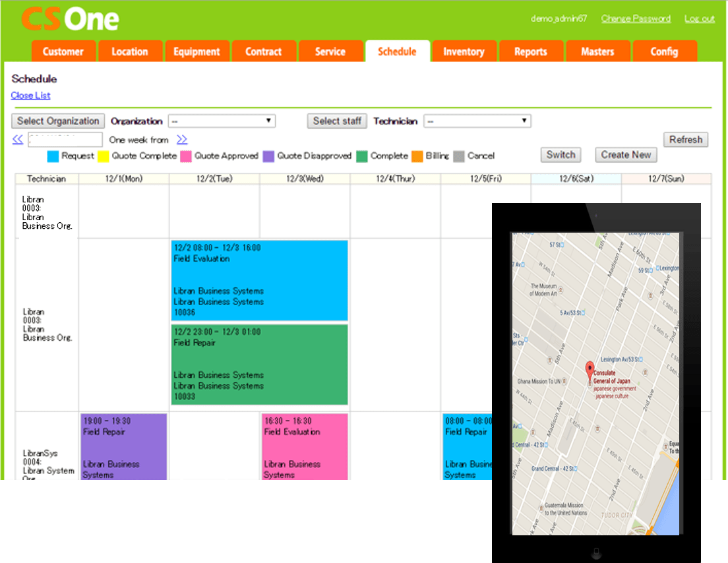728x563 pixels.
Task: Click the Technician column header
Action: [x=46, y=179]
